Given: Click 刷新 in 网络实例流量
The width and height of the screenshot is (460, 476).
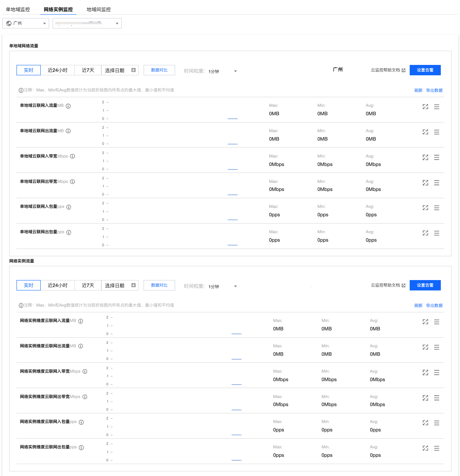Looking at the screenshot, I should (418, 306).
